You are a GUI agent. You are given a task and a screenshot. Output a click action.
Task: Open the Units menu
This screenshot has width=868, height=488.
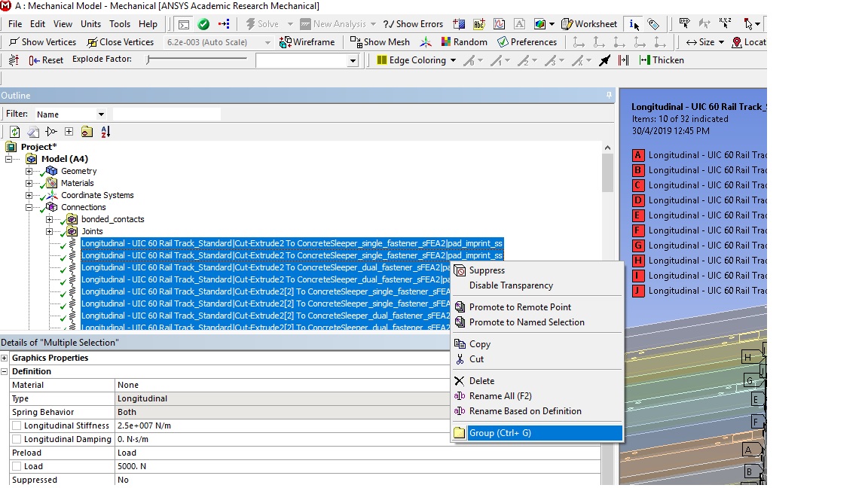(90, 23)
